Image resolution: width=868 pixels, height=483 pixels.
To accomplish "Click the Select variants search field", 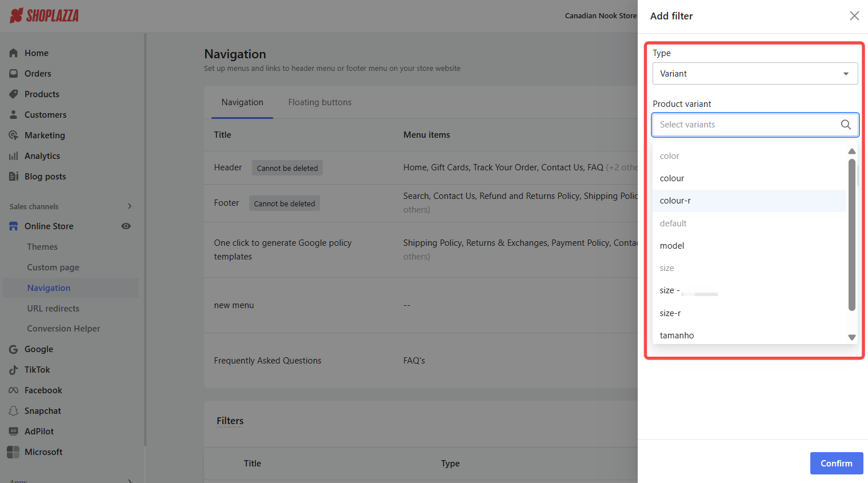I will click(755, 124).
